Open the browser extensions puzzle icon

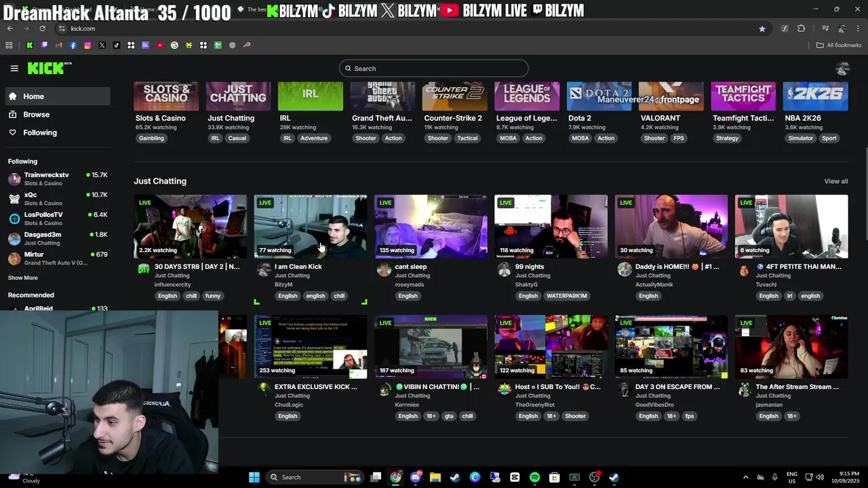(802, 28)
